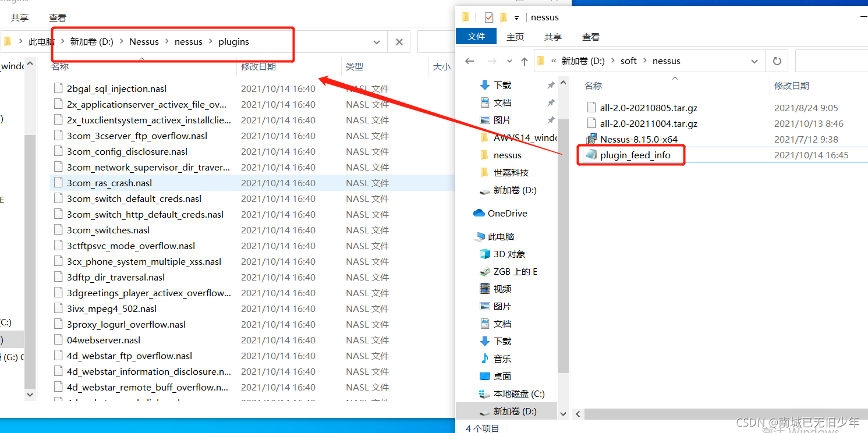Select 2bgal_sql_injection.nasl file
The height and width of the screenshot is (433, 868).
point(116,88)
